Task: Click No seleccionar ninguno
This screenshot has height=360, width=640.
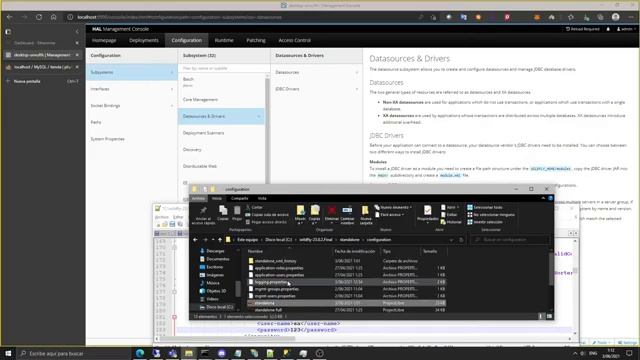Action: (x=491, y=215)
